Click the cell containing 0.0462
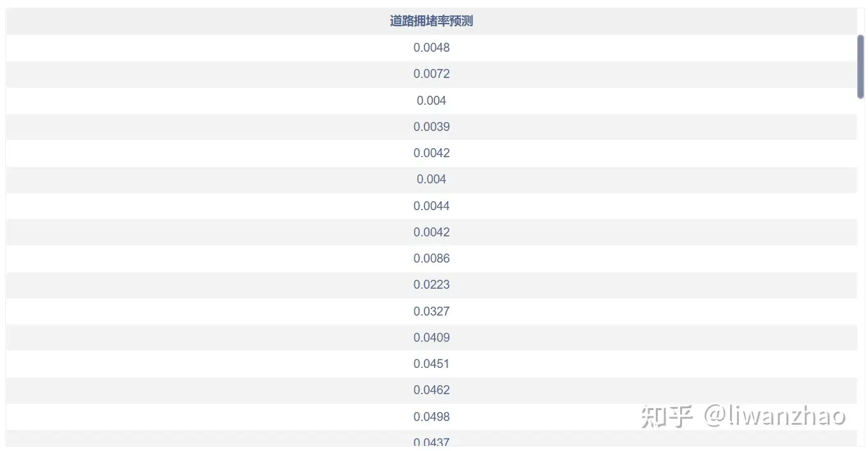 click(431, 390)
